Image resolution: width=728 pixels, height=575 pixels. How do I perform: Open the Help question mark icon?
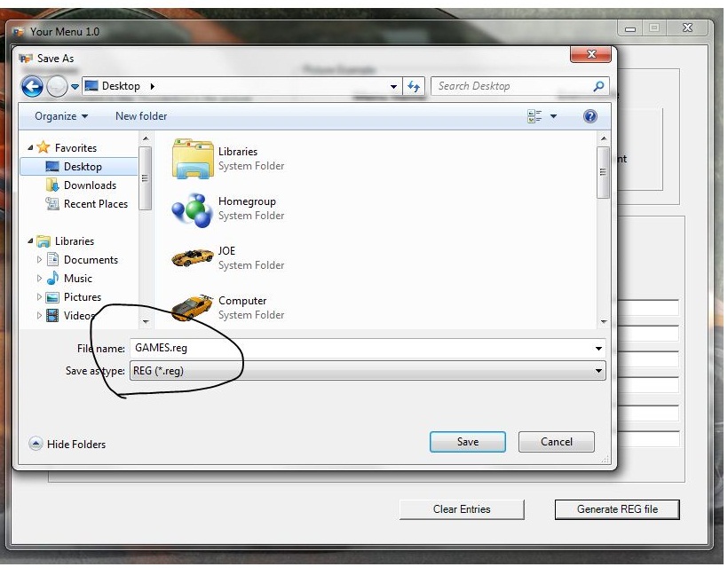[x=590, y=116]
